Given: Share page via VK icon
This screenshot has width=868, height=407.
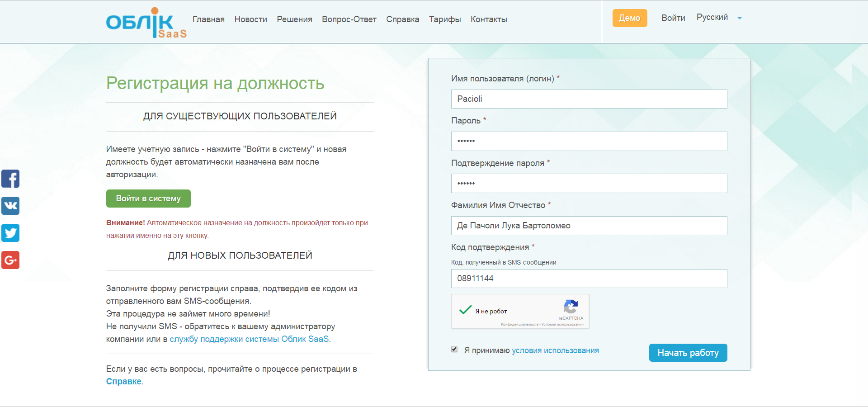Looking at the screenshot, I should [x=10, y=206].
